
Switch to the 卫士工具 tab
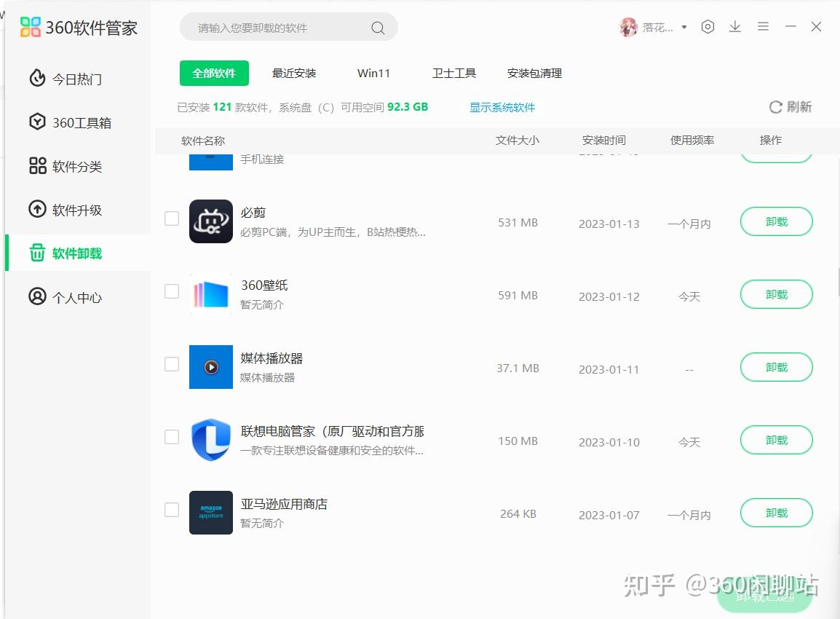point(453,73)
